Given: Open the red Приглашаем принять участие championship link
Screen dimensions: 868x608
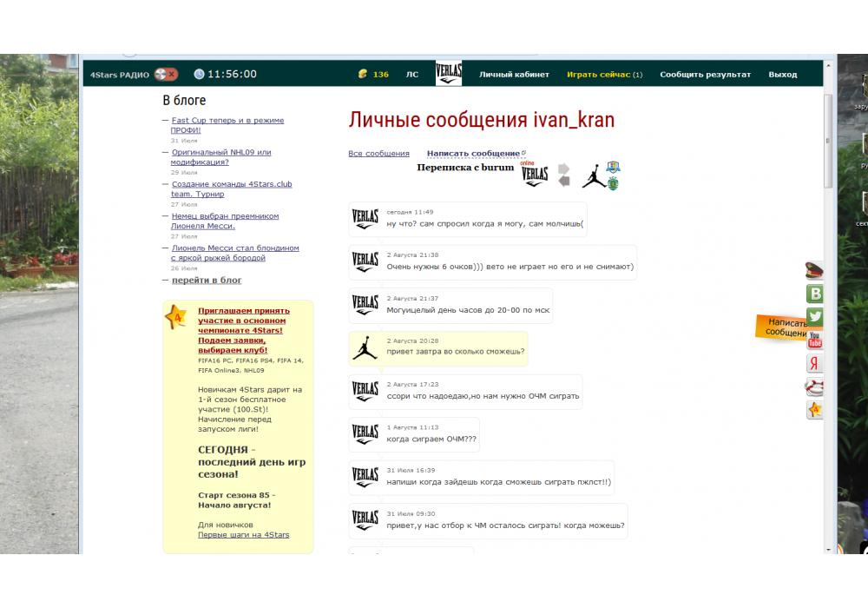Looking at the screenshot, I should tap(244, 330).
